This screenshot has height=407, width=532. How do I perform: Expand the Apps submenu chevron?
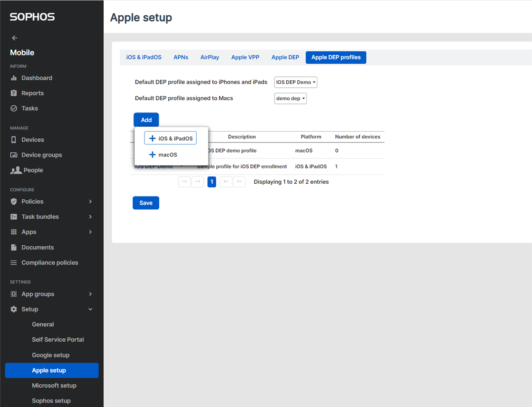[91, 232]
